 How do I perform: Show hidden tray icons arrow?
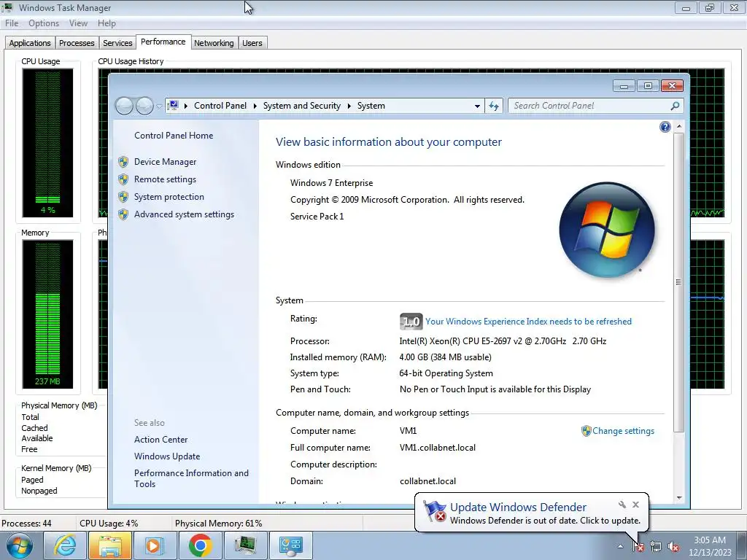point(620,547)
